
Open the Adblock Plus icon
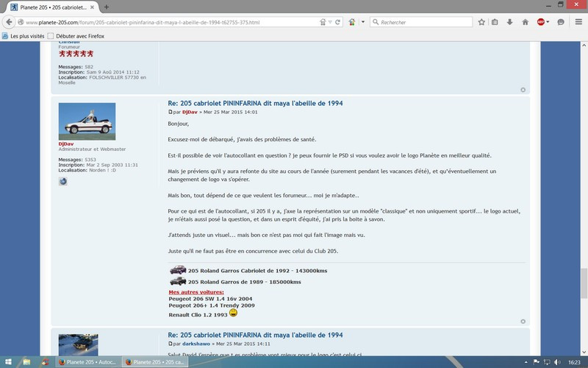540,22
